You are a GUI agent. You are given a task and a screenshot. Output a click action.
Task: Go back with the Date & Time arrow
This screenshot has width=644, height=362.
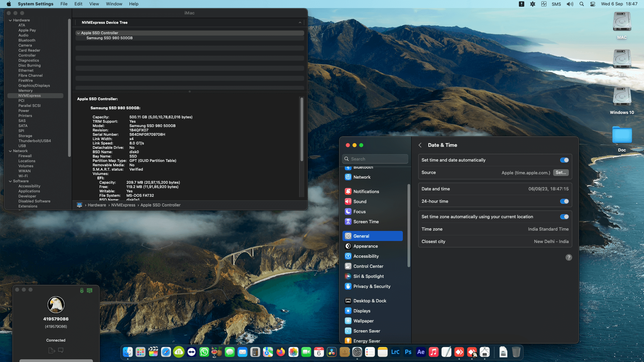click(x=420, y=145)
